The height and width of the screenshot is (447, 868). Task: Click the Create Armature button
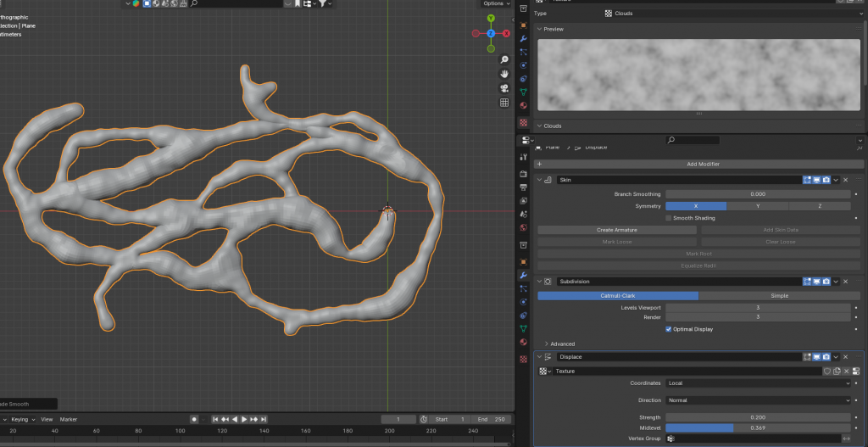(616, 230)
